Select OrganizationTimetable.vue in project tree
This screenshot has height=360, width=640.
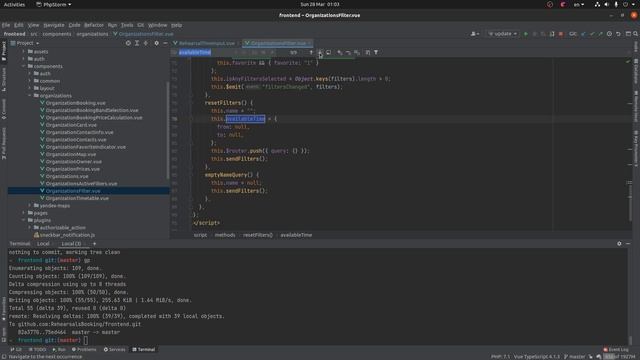click(77, 198)
